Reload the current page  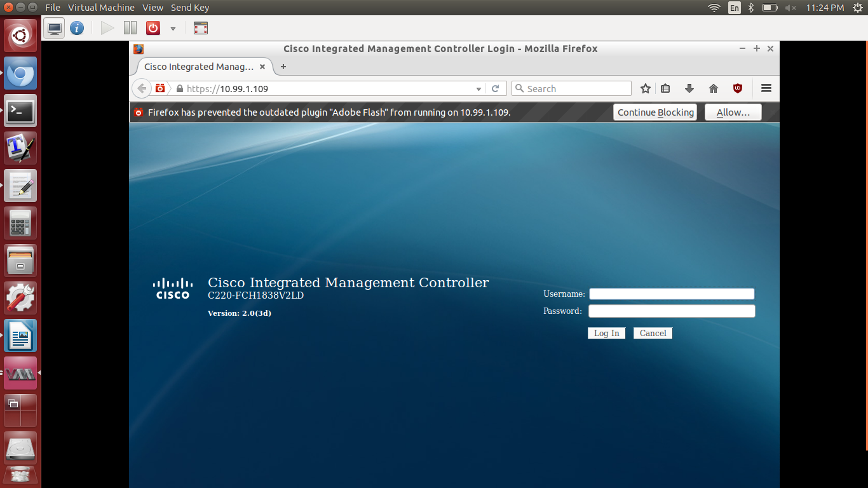pyautogui.click(x=496, y=89)
